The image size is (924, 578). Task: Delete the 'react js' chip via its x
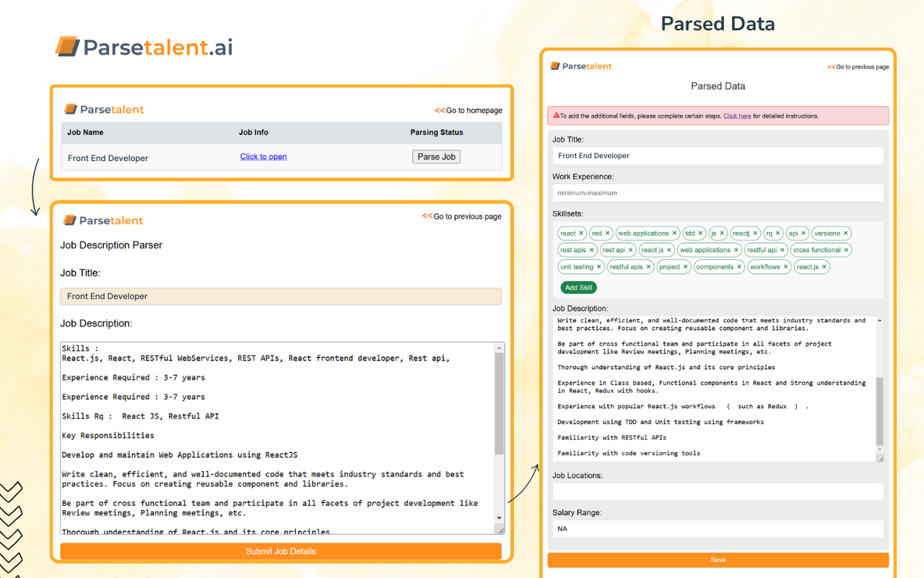point(669,250)
